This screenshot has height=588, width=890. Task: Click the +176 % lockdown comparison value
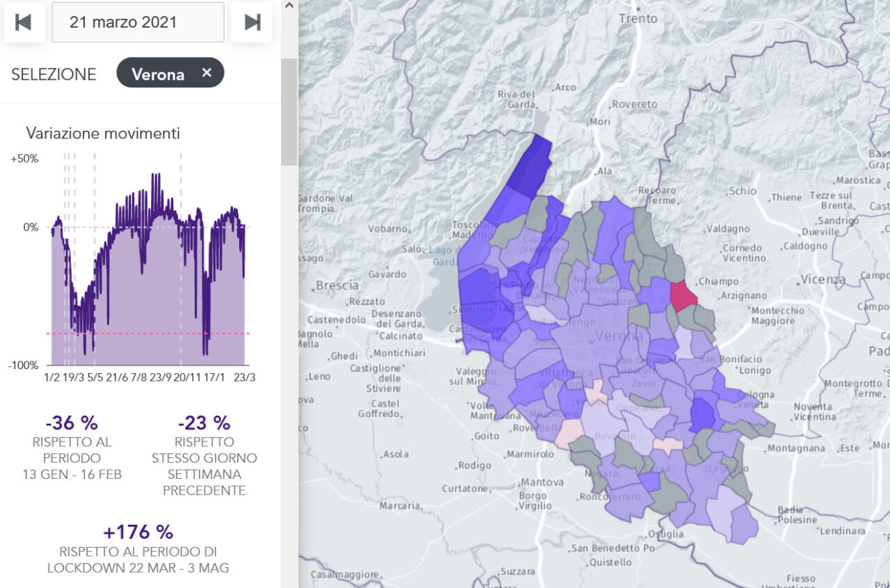pyautogui.click(x=138, y=532)
